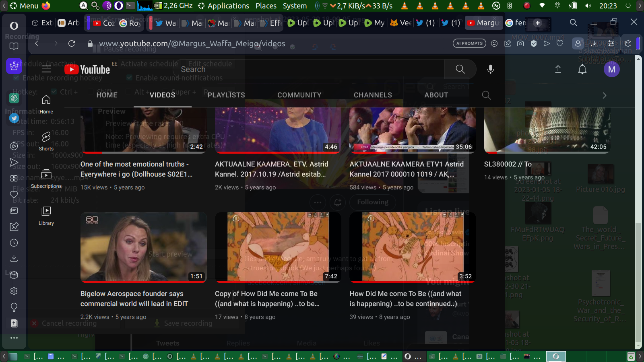
Task: Toggle bookmark heart in address bar
Action: [x=560, y=43]
